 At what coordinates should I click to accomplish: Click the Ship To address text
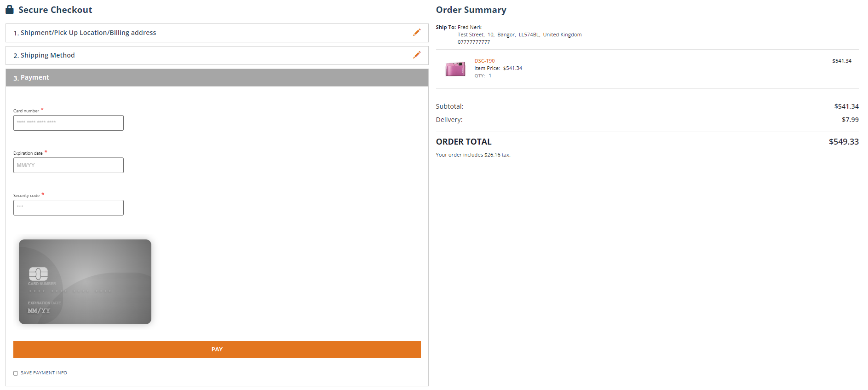tap(519, 35)
